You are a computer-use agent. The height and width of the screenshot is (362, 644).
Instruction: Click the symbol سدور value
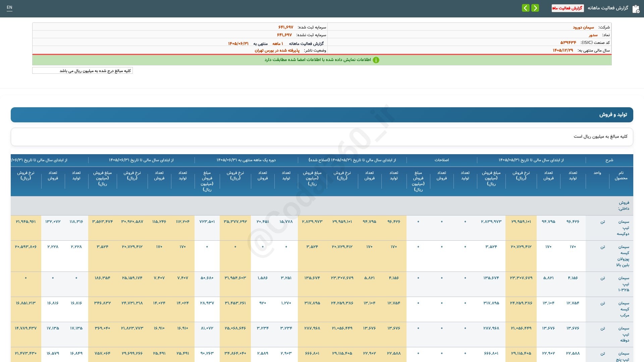(593, 35)
